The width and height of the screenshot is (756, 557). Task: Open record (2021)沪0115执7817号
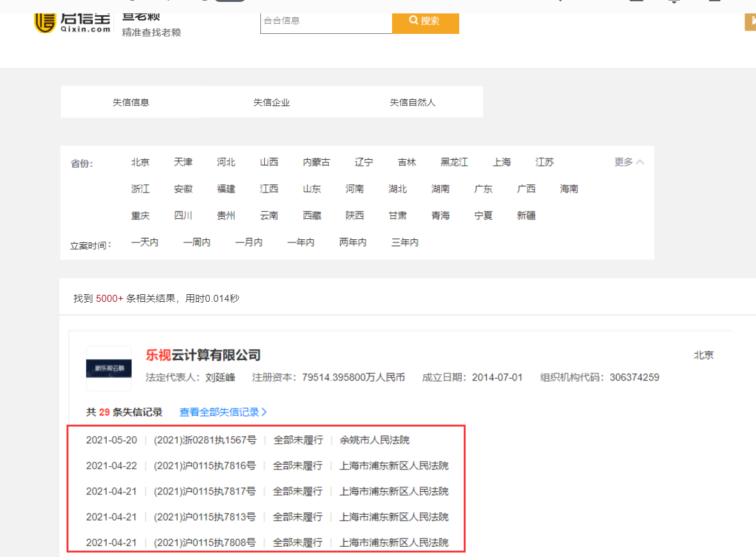(205, 491)
